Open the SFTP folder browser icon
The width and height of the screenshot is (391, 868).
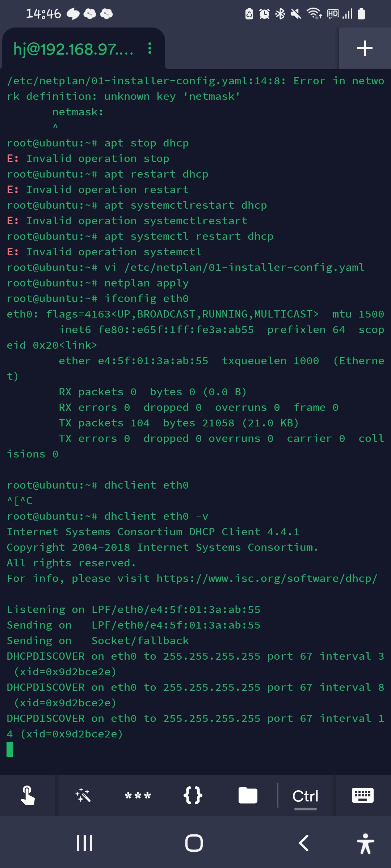tap(248, 795)
